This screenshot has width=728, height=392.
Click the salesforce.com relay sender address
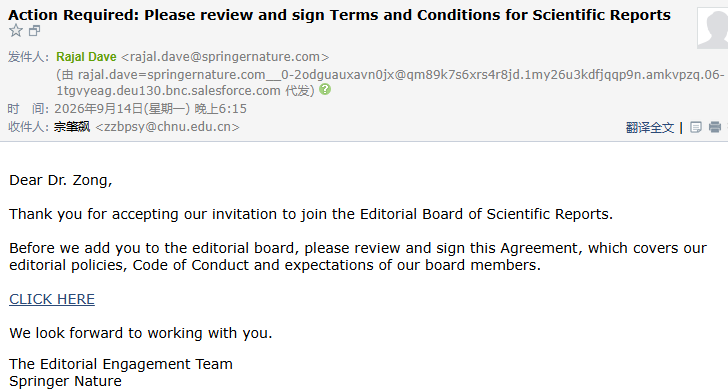(390, 82)
